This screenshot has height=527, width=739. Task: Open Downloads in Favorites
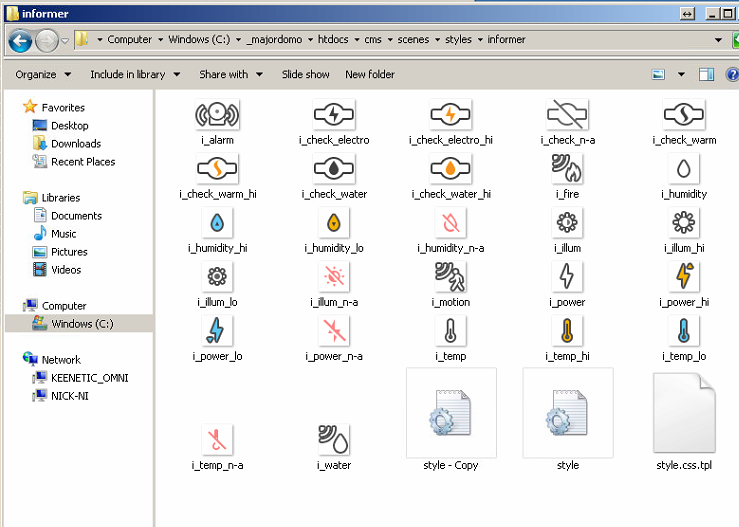tap(76, 144)
